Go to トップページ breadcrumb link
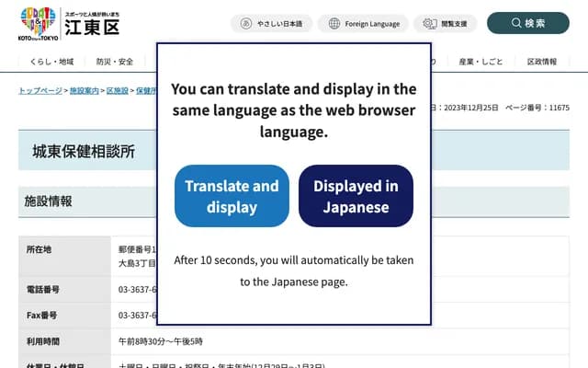 40,91
